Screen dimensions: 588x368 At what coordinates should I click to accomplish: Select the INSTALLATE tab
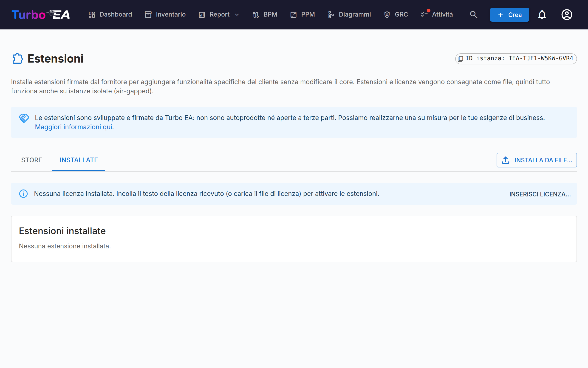(x=79, y=160)
